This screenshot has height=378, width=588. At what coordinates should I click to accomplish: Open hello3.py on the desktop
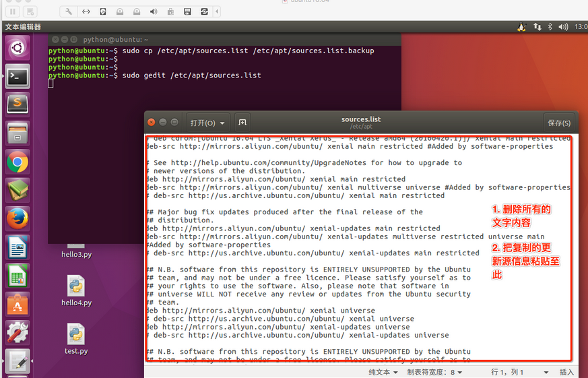coord(76,251)
